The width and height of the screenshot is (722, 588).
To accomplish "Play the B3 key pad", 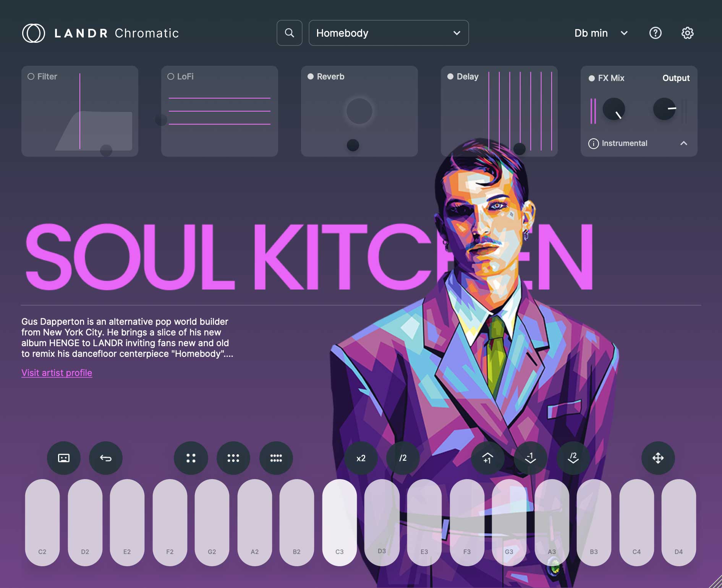I will tap(594, 523).
